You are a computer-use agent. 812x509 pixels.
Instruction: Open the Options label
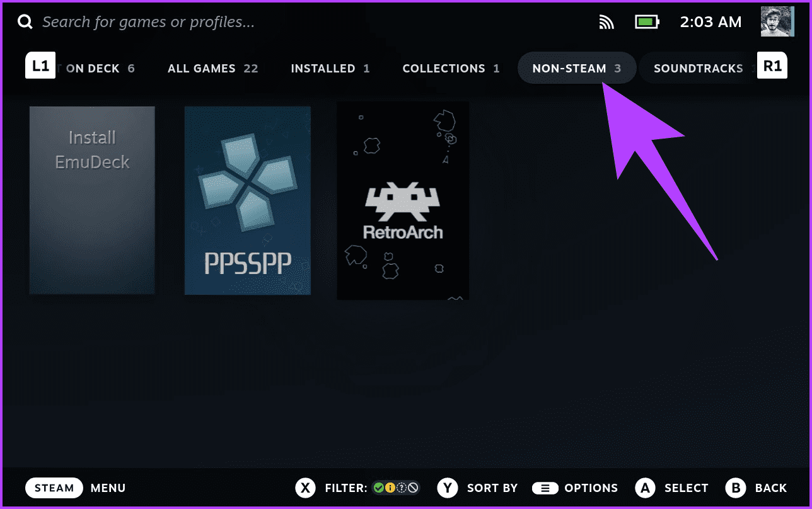coord(591,488)
